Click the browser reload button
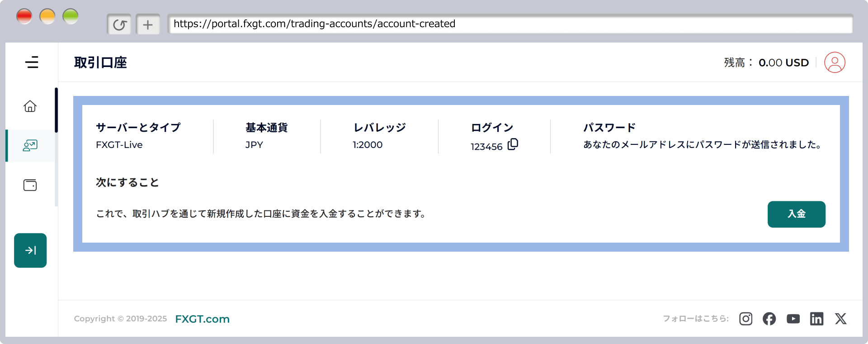The image size is (868, 344). click(119, 24)
